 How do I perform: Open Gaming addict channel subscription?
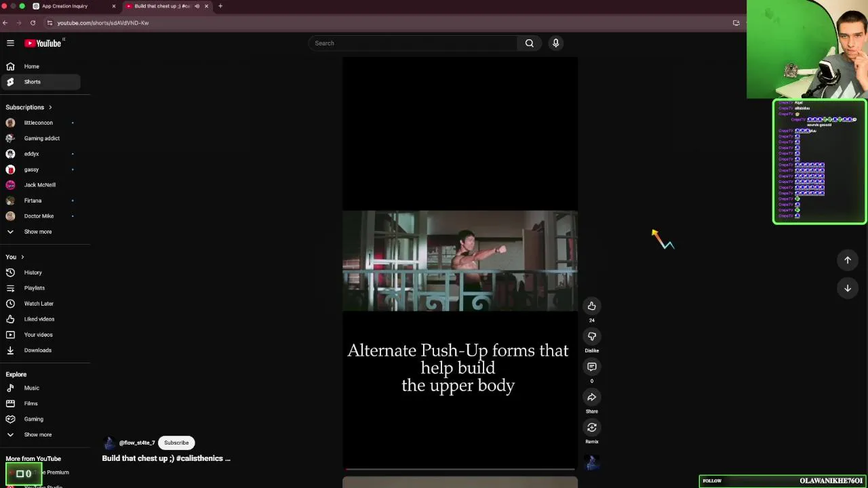[41, 138]
